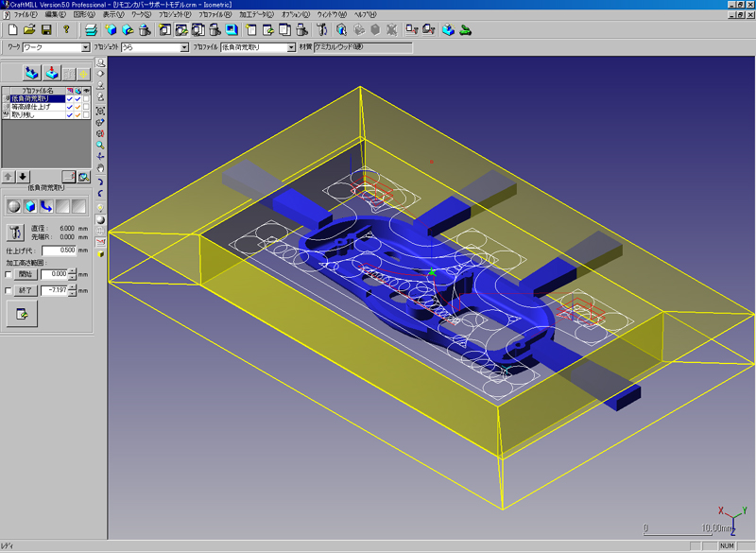Image resolution: width=756 pixels, height=553 pixels.
Task: Click the move profile down arrow button
Action: (24, 176)
